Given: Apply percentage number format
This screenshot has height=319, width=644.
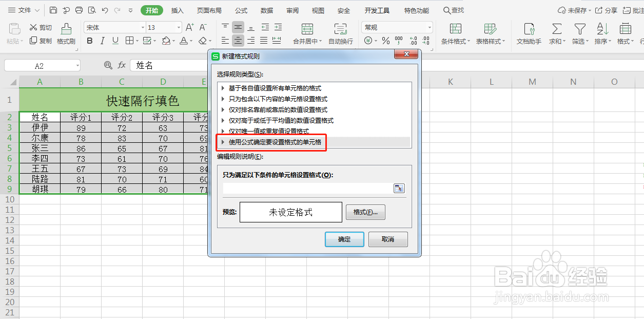Looking at the screenshot, I should [385, 40].
